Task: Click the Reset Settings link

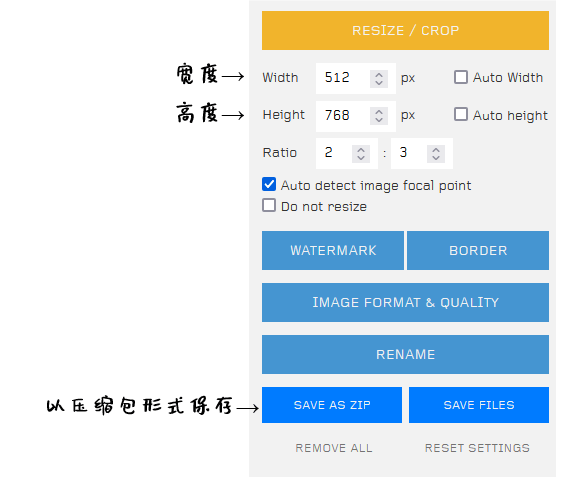Action: [477, 448]
